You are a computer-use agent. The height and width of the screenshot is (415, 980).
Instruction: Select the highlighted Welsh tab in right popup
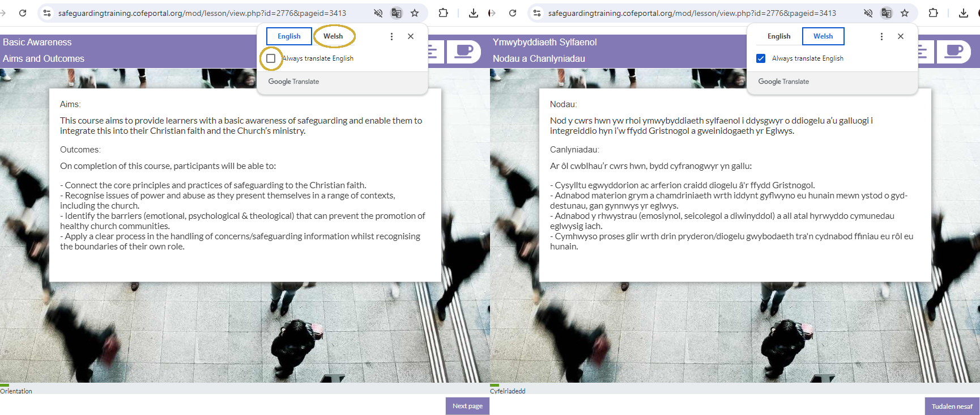pyautogui.click(x=823, y=36)
